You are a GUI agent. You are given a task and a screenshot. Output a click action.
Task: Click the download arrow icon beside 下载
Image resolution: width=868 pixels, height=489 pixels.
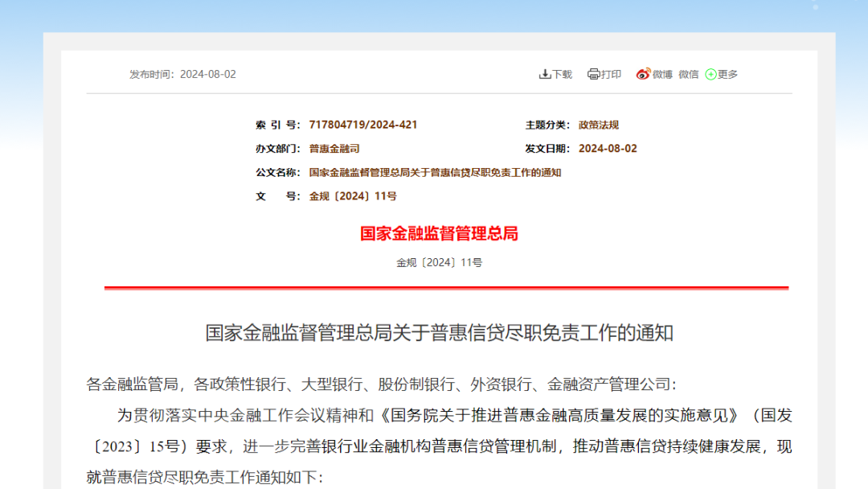tap(546, 74)
